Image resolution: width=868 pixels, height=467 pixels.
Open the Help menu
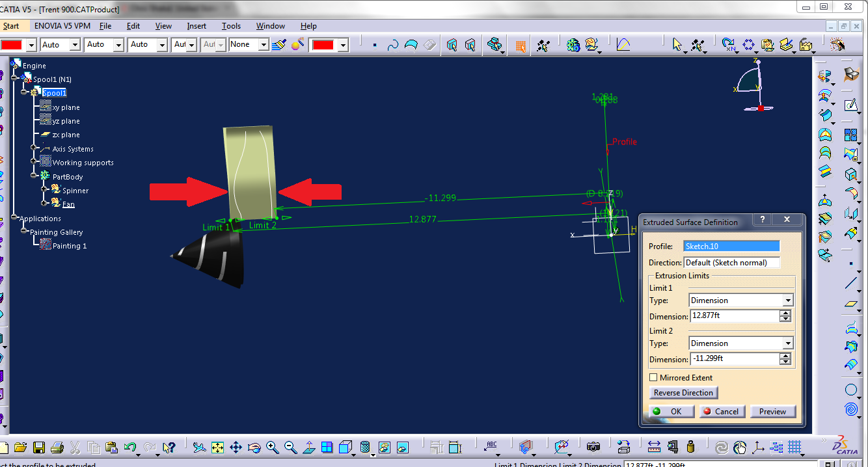308,26
